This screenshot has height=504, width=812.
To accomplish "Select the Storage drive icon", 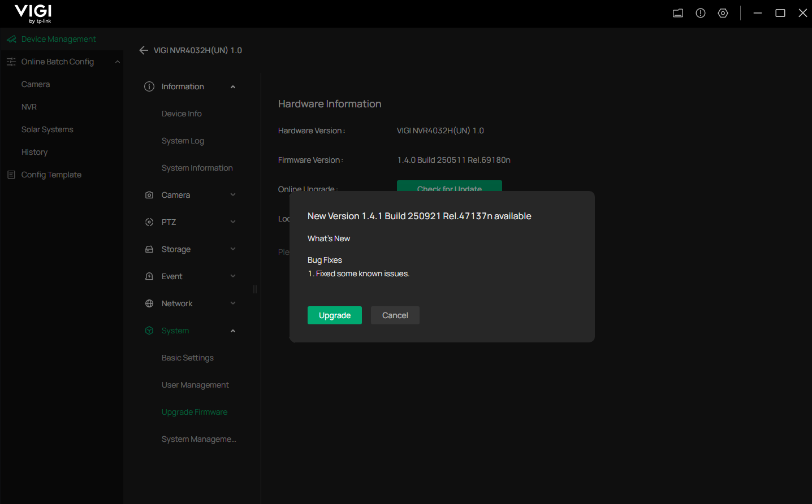I will pyautogui.click(x=149, y=249).
